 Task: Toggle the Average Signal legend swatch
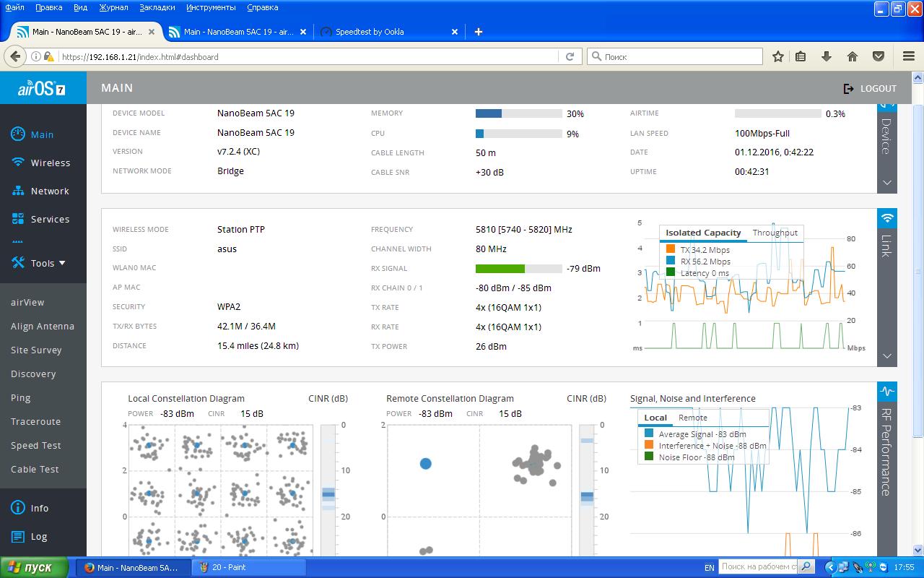click(x=649, y=433)
